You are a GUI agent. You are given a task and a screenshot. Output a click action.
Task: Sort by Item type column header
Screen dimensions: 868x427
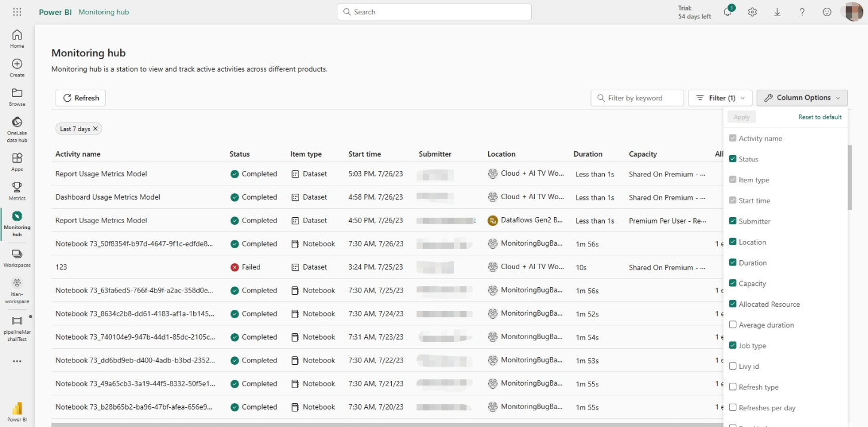306,154
